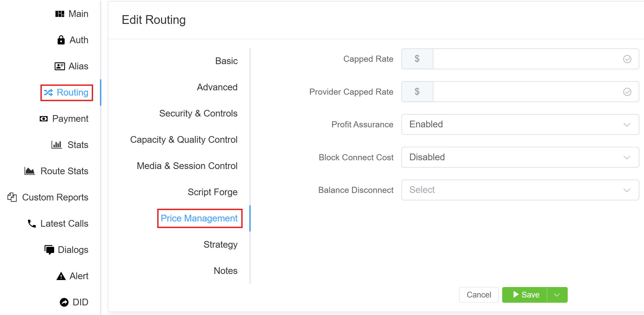Image resolution: width=644 pixels, height=315 pixels.
Task: Open the Profit Assurance dropdown
Action: point(520,124)
